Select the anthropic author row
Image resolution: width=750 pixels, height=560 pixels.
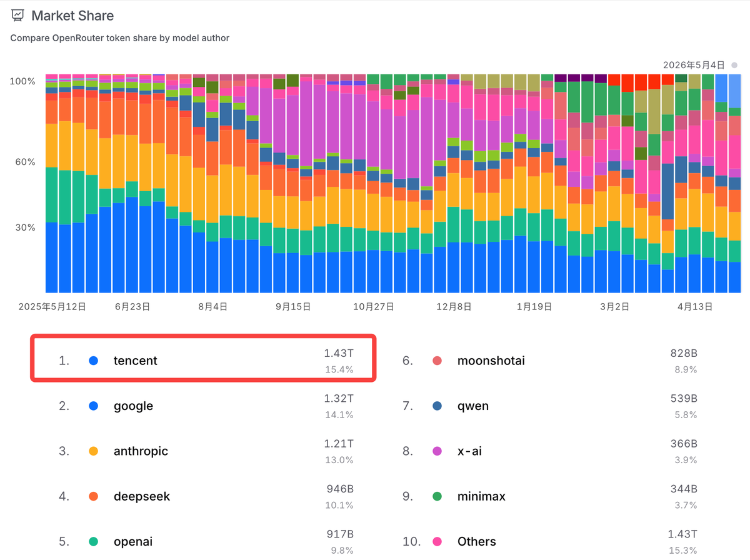tap(203, 451)
